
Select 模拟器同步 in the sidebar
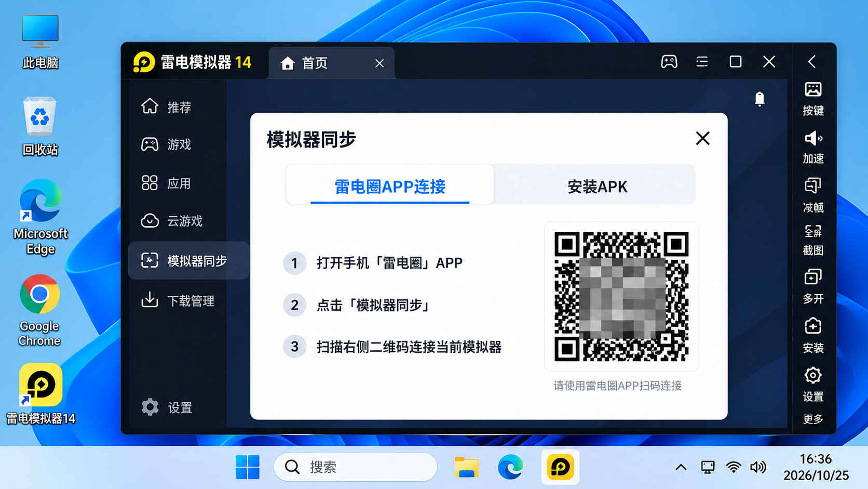coord(188,260)
